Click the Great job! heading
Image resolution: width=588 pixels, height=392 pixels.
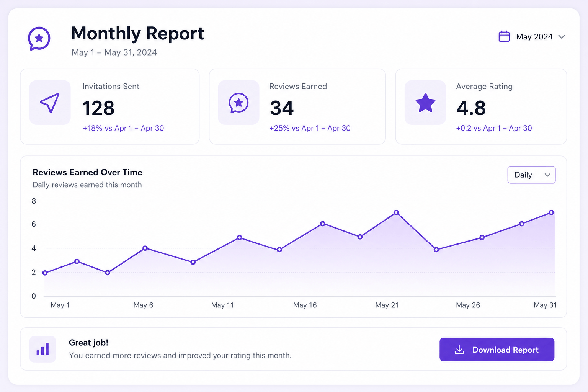88,343
